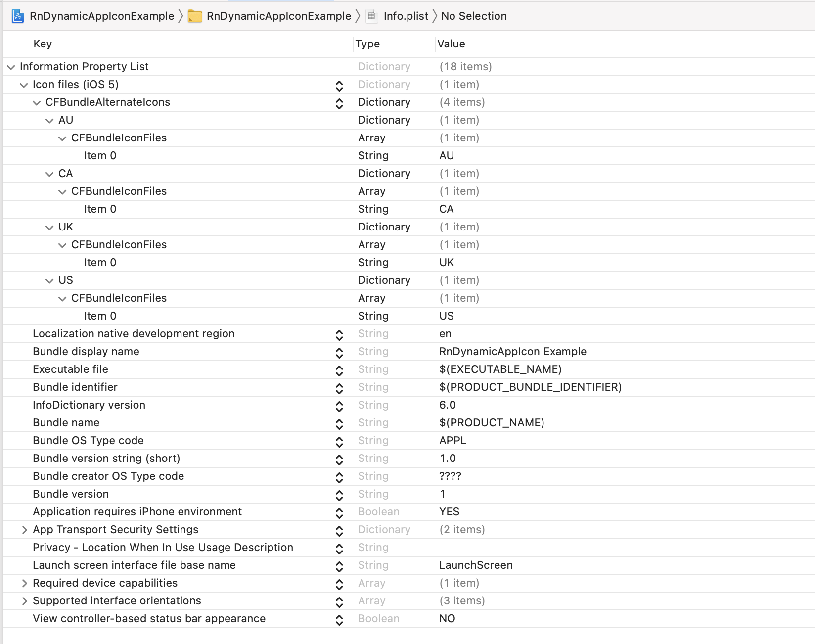Open key stepper for Application requires iPhone environment
815x644 pixels.
339,512
